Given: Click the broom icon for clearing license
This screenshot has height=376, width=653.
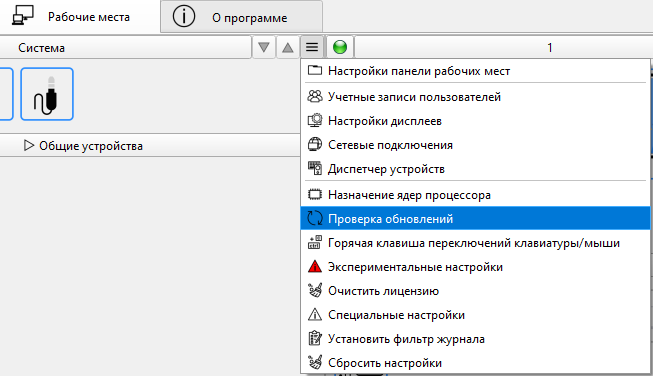Looking at the screenshot, I should [x=315, y=290].
